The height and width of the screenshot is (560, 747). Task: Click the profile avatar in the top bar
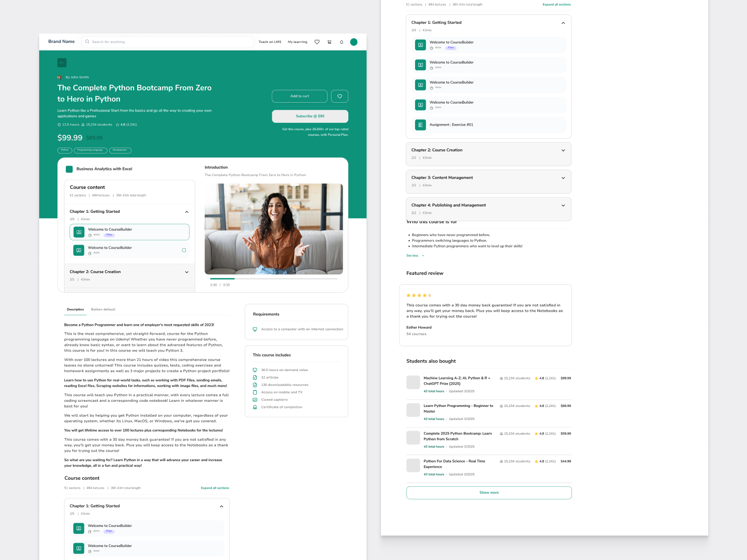click(x=354, y=42)
